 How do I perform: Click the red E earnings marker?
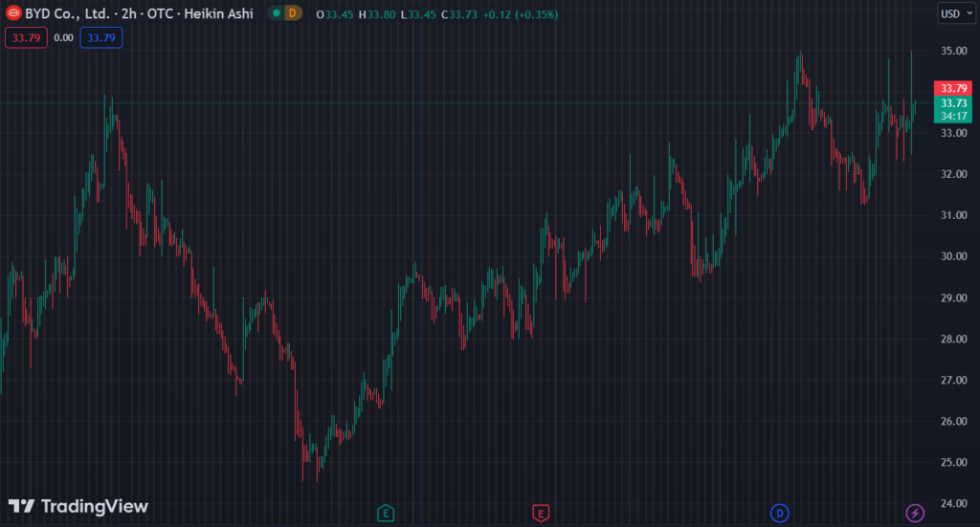coord(541,514)
